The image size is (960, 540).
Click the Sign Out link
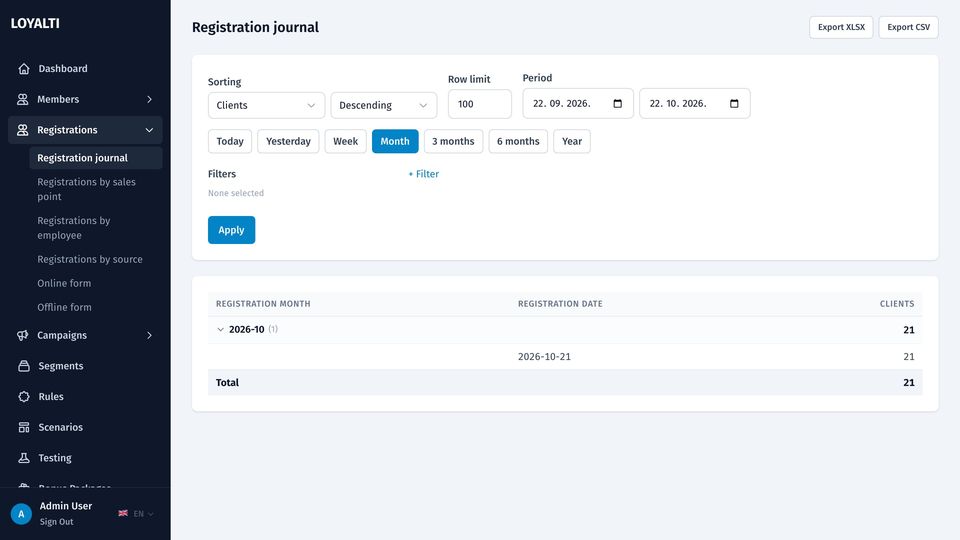(56, 522)
